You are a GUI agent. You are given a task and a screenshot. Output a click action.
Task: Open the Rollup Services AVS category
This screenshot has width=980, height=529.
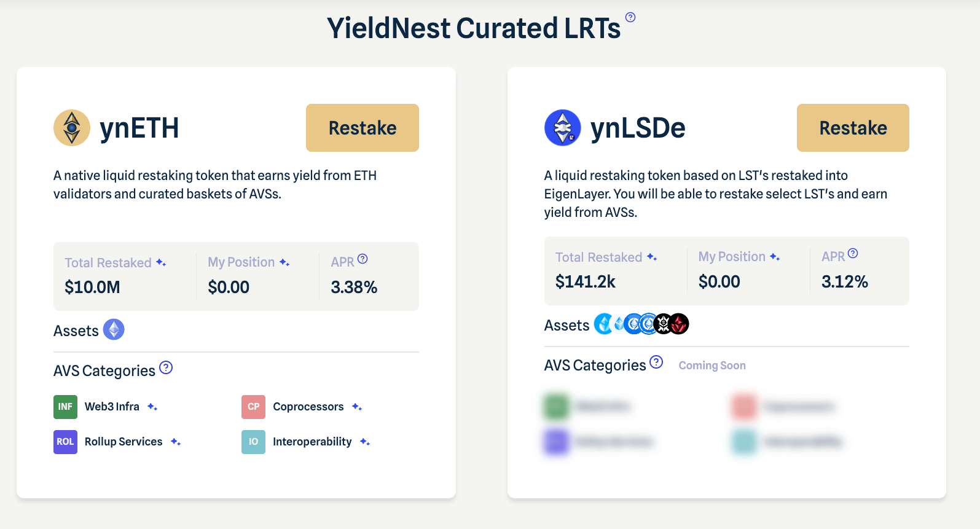(123, 442)
